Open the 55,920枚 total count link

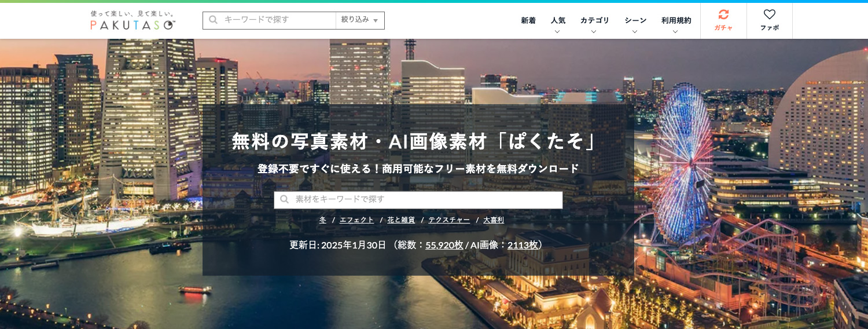pos(444,245)
